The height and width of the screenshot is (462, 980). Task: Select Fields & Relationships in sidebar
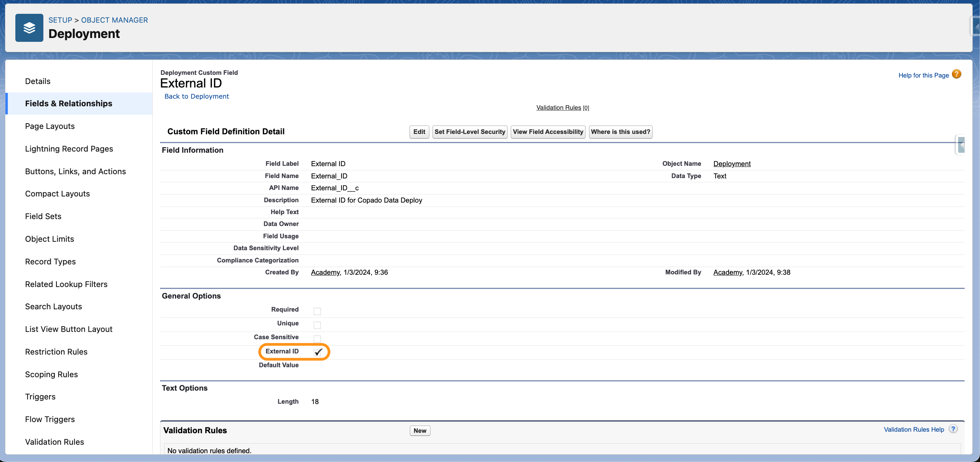point(69,104)
